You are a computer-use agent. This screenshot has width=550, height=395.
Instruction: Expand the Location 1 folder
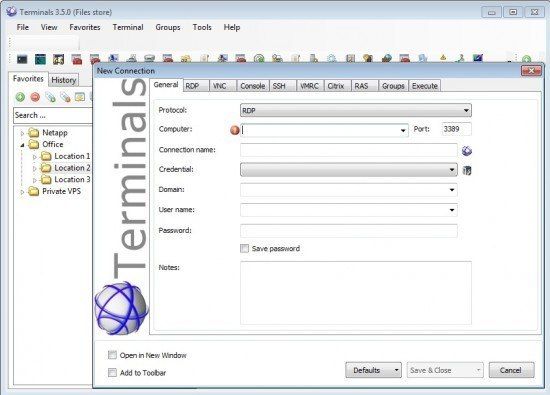[x=34, y=157]
